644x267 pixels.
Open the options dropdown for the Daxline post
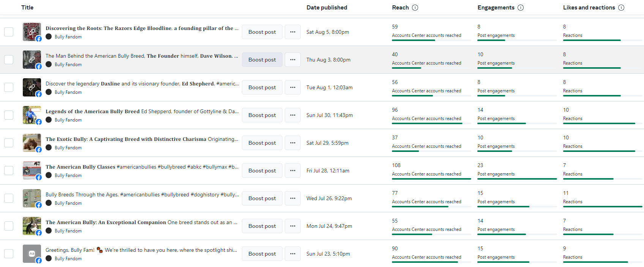pos(293,87)
